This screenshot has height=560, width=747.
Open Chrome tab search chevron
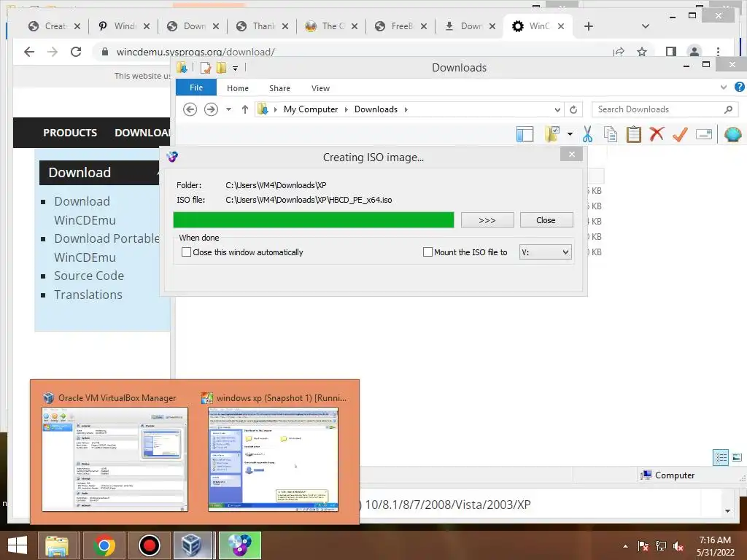646,26
